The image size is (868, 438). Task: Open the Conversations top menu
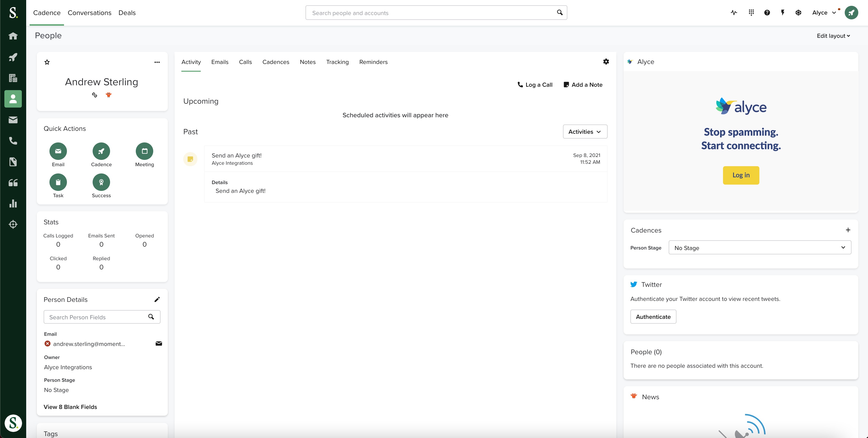pyautogui.click(x=89, y=13)
